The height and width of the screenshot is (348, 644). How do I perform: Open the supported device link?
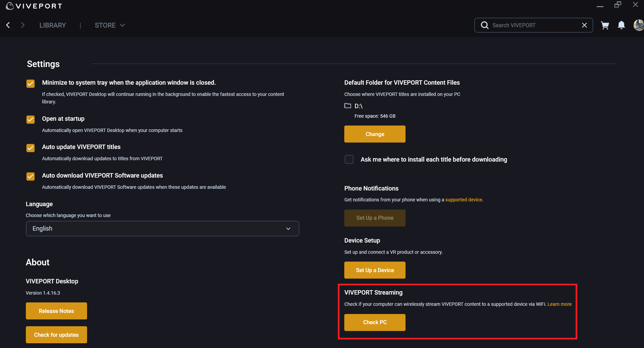(x=464, y=200)
